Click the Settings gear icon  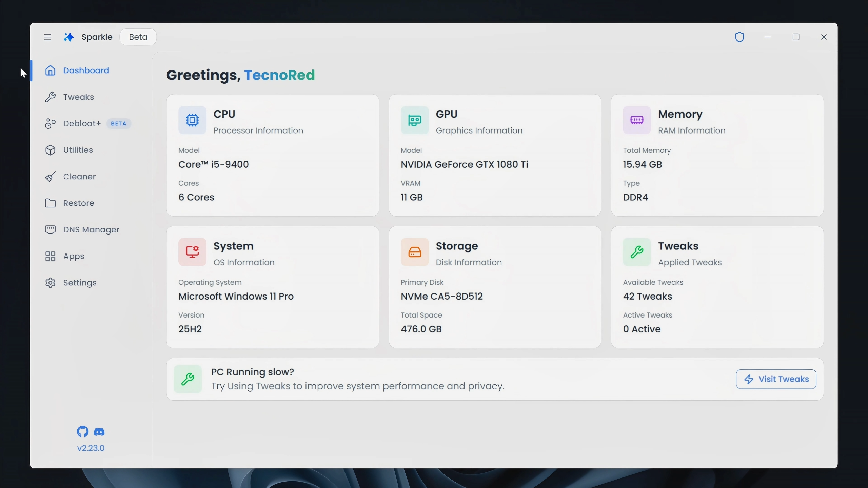(50, 283)
